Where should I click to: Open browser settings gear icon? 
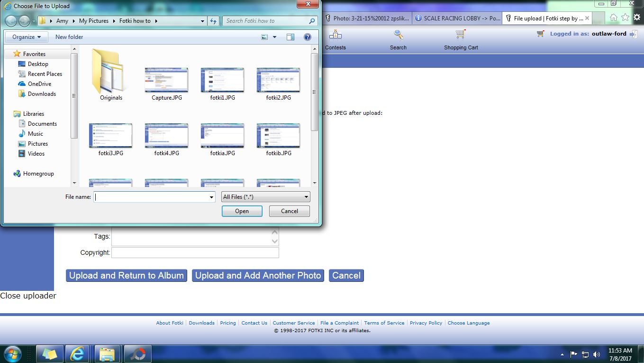(x=637, y=17)
